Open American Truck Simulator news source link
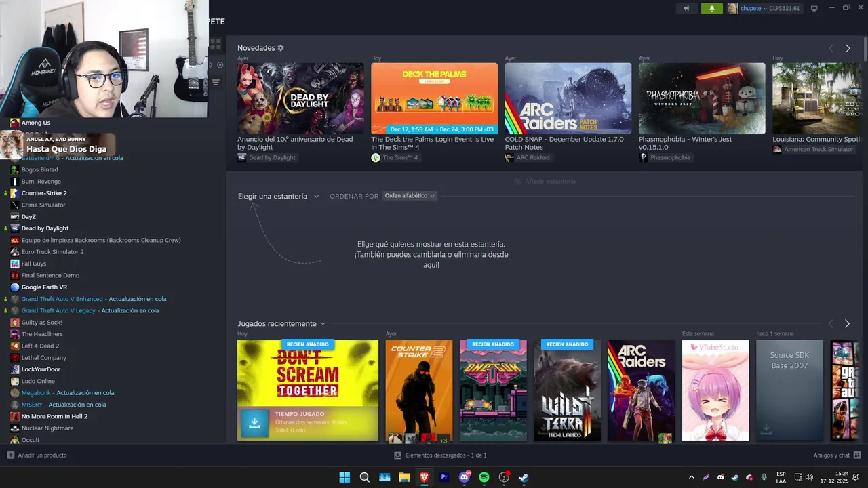The width and height of the screenshot is (868, 488). (x=818, y=149)
